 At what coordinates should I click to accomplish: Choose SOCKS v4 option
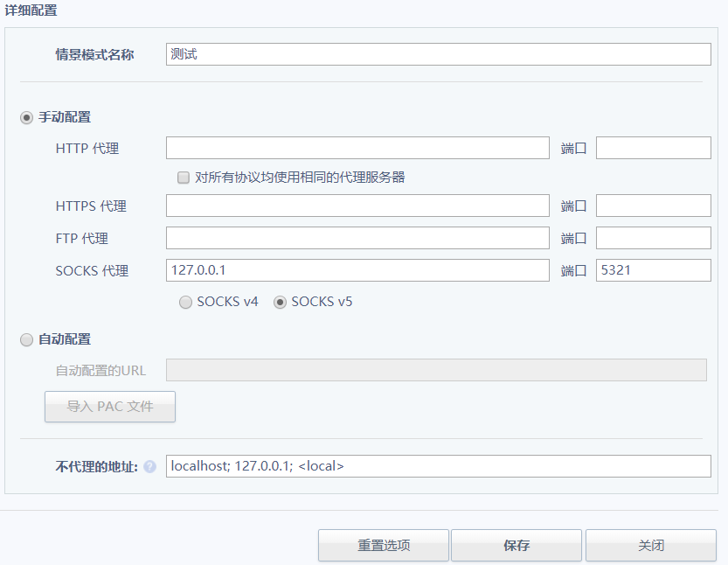coord(185,302)
